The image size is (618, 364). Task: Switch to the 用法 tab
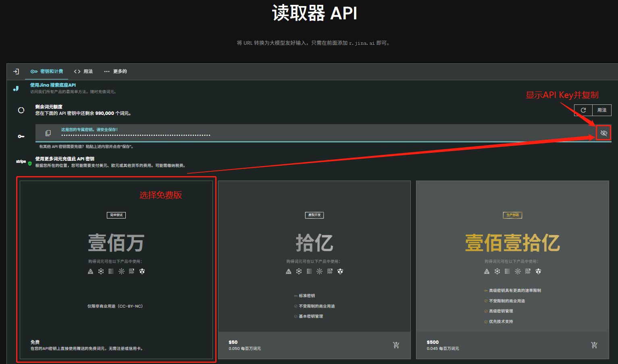[x=83, y=71]
